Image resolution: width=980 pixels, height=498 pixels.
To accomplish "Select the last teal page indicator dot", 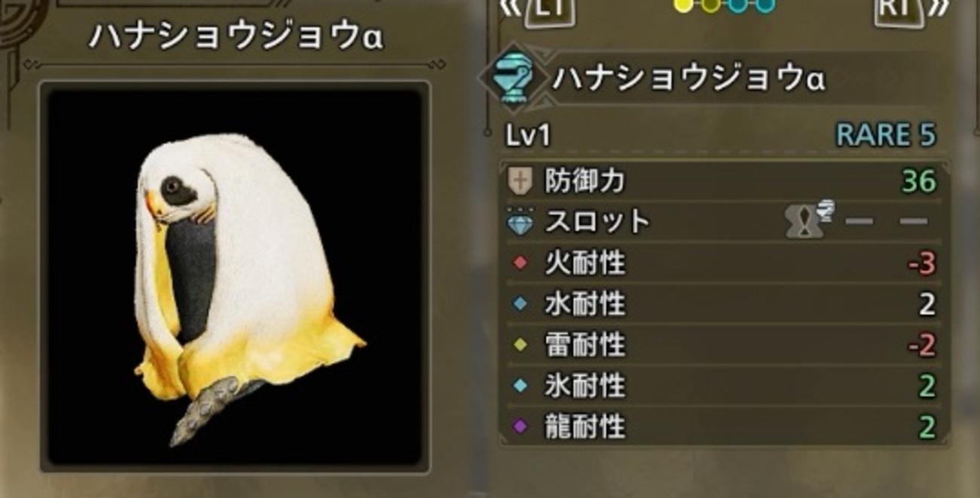I will [764, 5].
